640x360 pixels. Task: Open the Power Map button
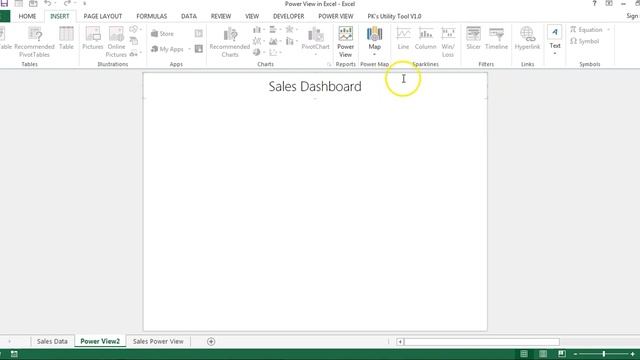pyautogui.click(x=374, y=41)
